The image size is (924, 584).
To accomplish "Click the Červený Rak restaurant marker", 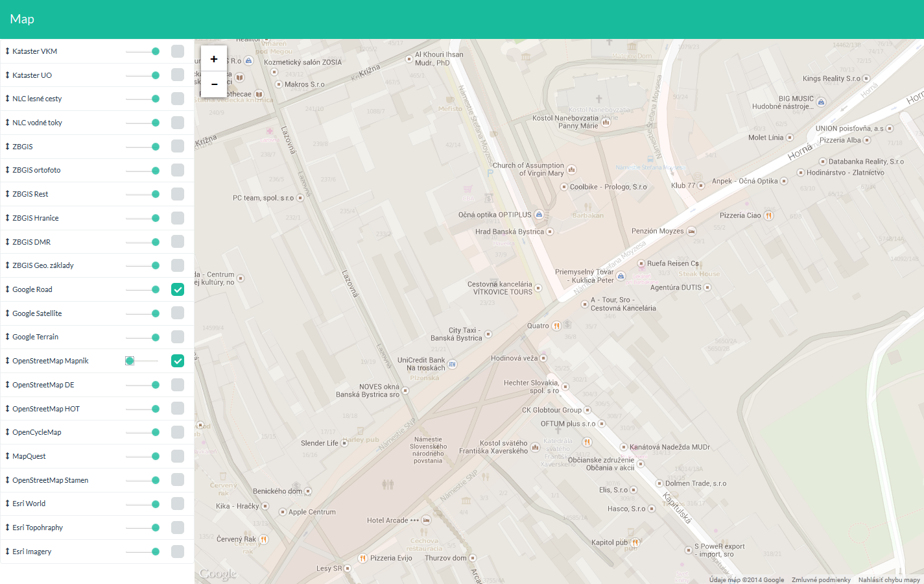I will tap(263, 539).
